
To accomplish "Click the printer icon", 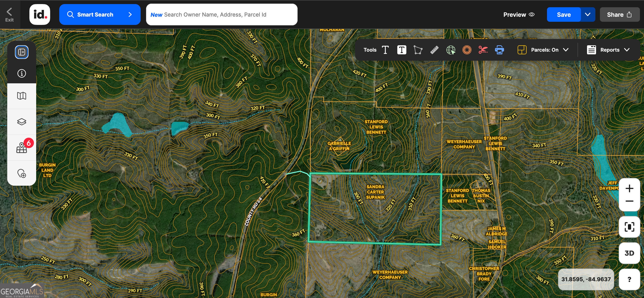I will click(x=499, y=50).
